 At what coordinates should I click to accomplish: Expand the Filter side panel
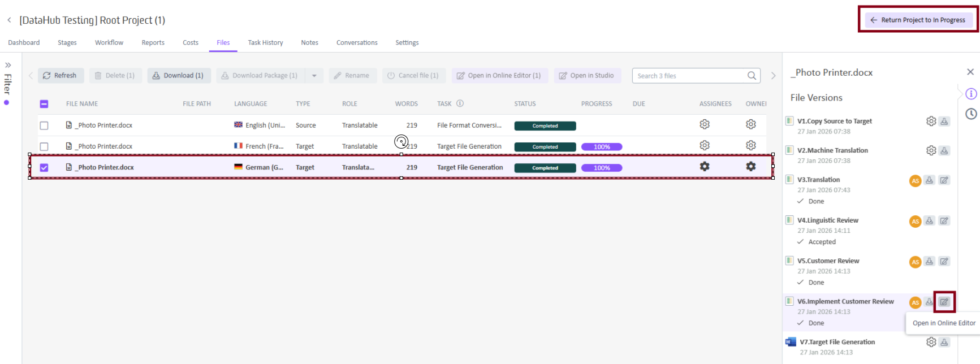(8, 65)
